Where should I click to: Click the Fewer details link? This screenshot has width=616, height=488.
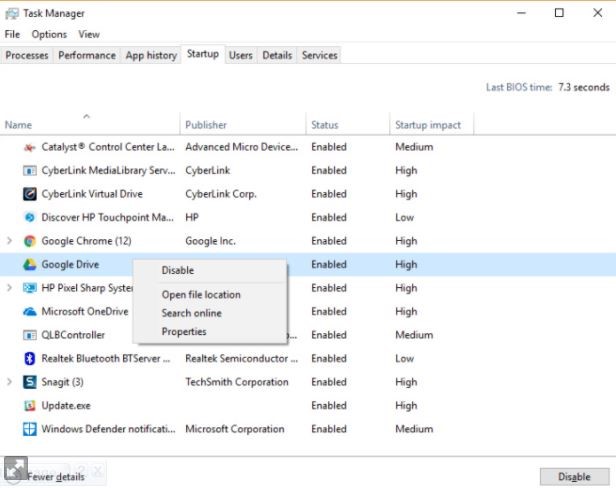pyautogui.click(x=56, y=477)
